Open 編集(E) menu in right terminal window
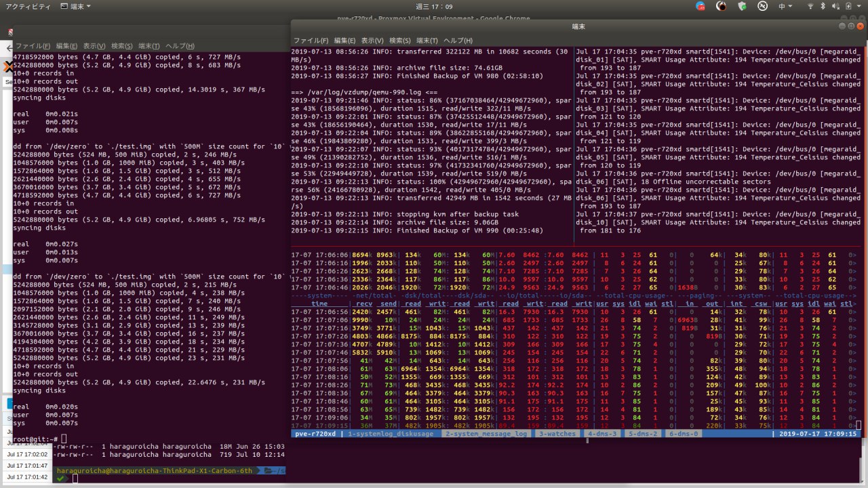This screenshot has width=868, height=488. tap(344, 41)
